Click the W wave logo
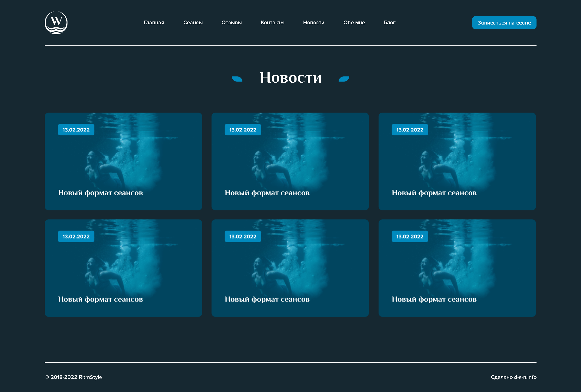The height and width of the screenshot is (392, 581). coord(56,23)
